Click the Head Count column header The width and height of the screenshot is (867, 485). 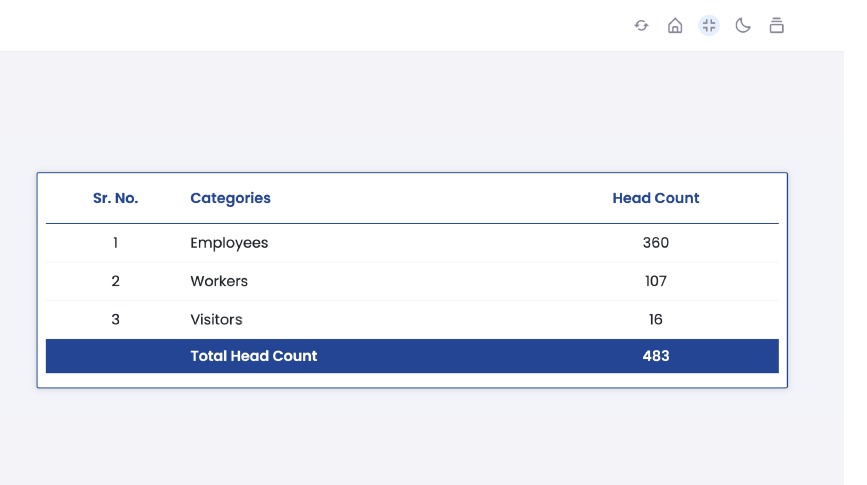[655, 198]
